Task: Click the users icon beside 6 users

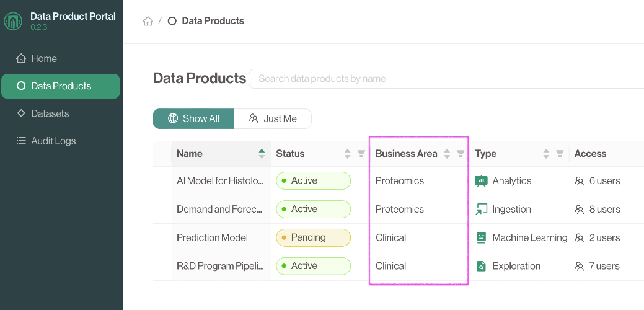Action: (580, 180)
